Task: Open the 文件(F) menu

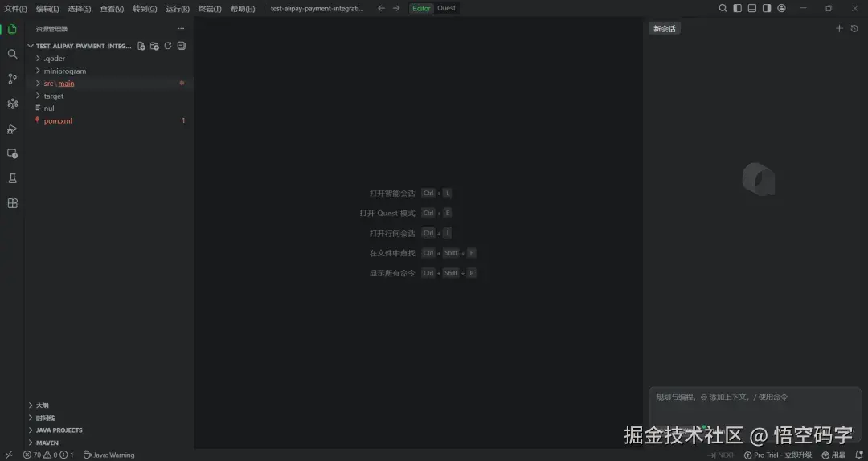Action: click(15, 9)
